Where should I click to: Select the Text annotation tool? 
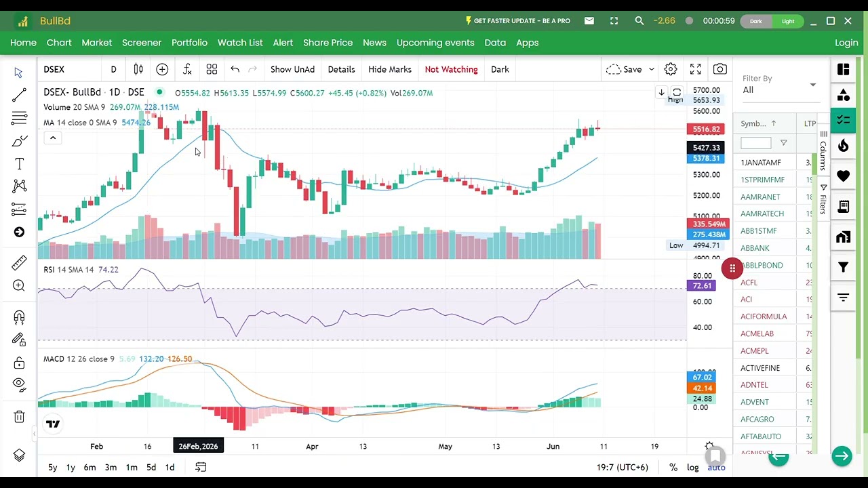pos(19,163)
